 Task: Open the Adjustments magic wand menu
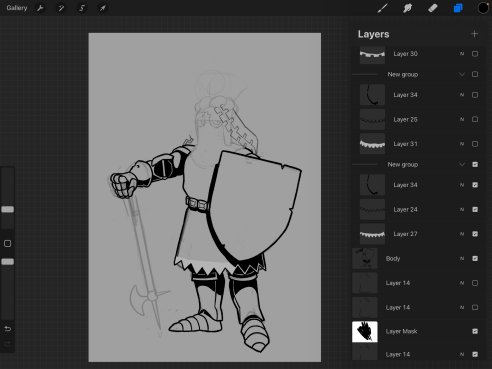pyautogui.click(x=61, y=8)
